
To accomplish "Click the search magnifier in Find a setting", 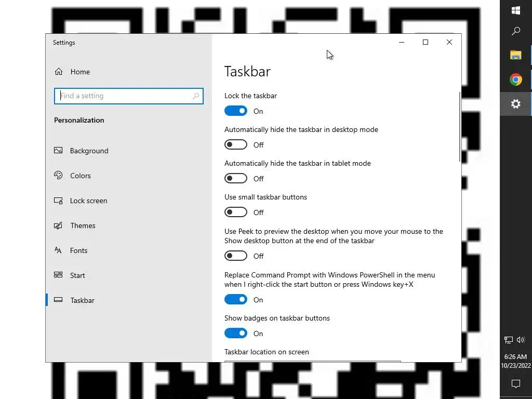I will pos(196,96).
